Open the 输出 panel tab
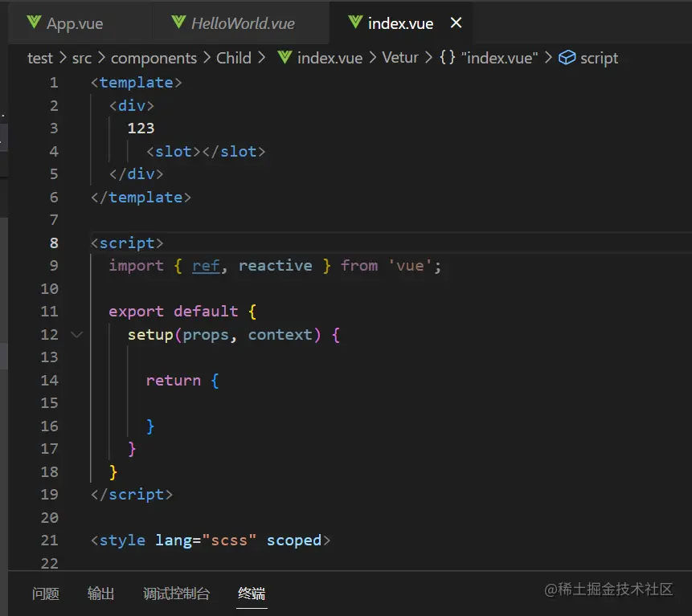692x616 pixels. pyautogui.click(x=101, y=594)
